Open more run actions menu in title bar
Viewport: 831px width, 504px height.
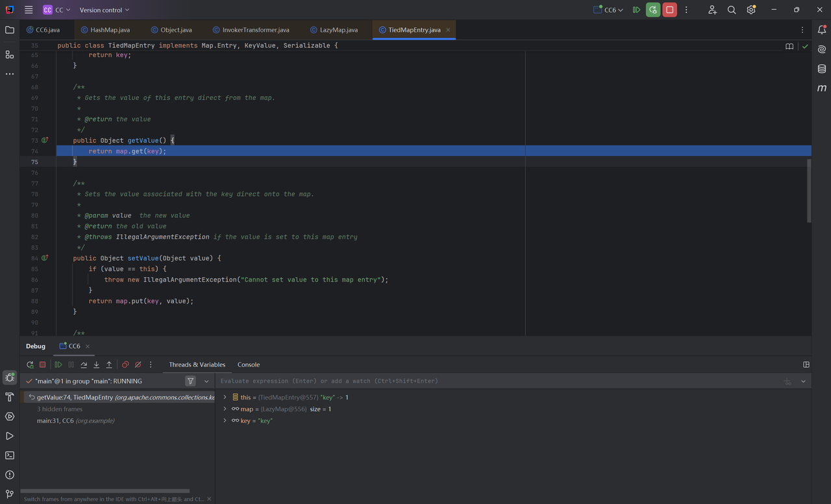coord(686,10)
